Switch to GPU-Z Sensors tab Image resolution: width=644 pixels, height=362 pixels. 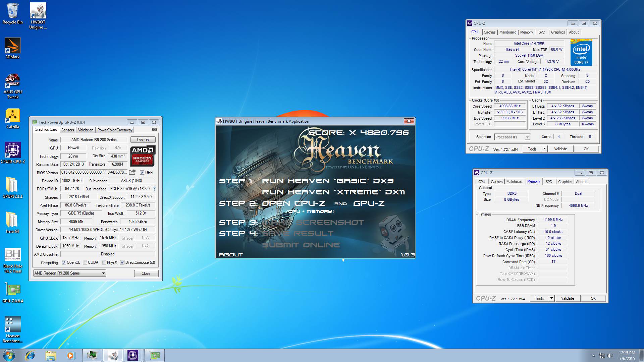67,130
